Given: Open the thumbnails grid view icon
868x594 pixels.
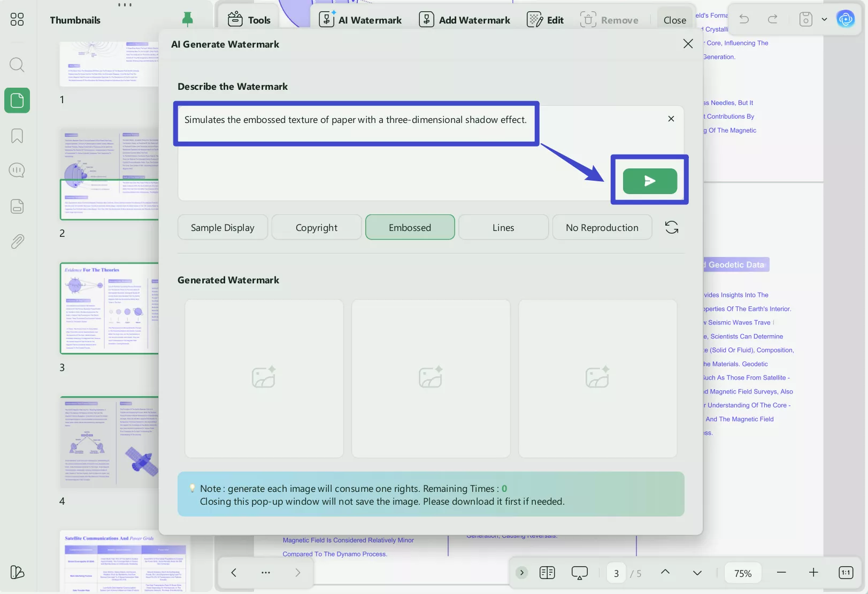Looking at the screenshot, I should tap(17, 20).
